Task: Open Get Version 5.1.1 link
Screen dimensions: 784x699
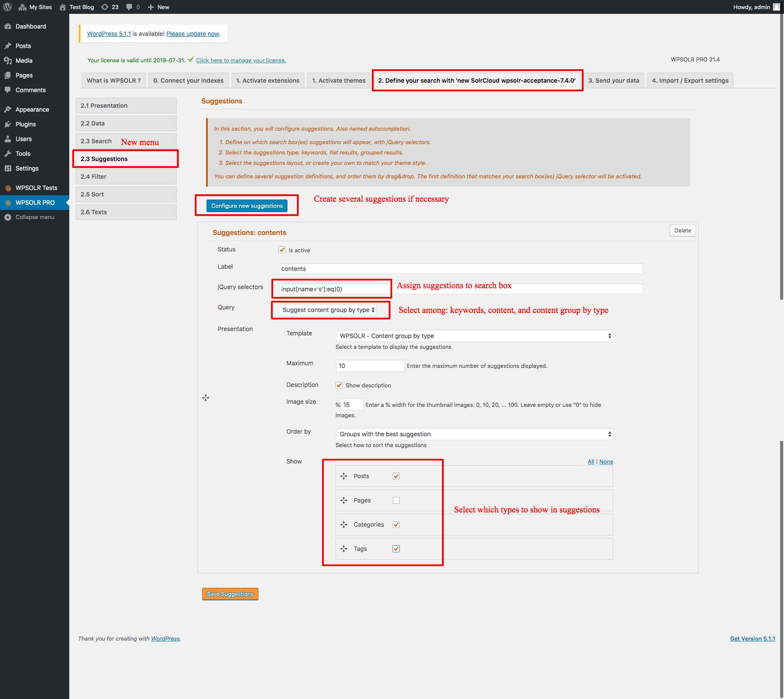Action: (752, 639)
